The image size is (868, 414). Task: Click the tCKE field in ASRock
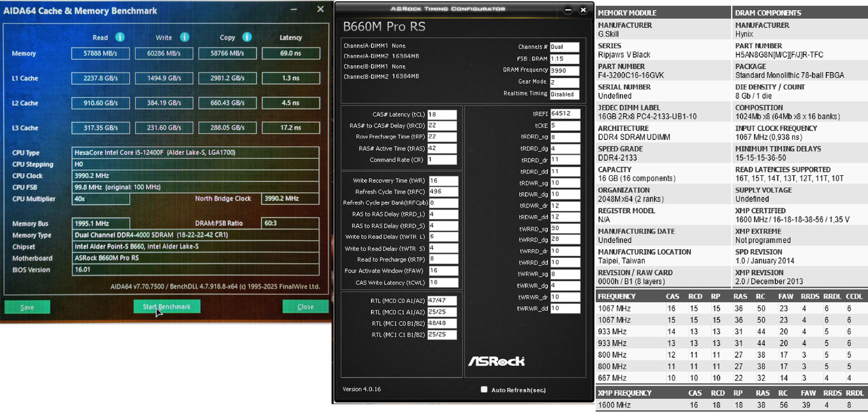pos(565,126)
